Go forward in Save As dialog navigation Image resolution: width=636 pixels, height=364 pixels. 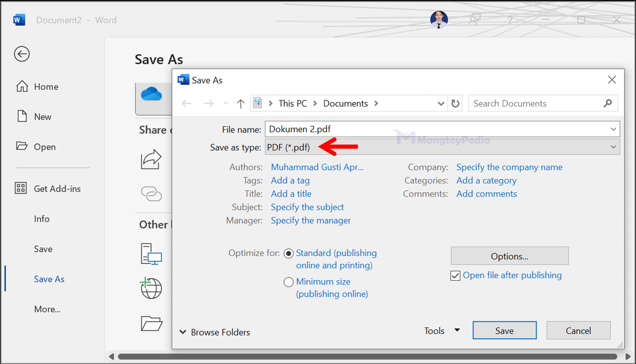pyautogui.click(x=209, y=103)
